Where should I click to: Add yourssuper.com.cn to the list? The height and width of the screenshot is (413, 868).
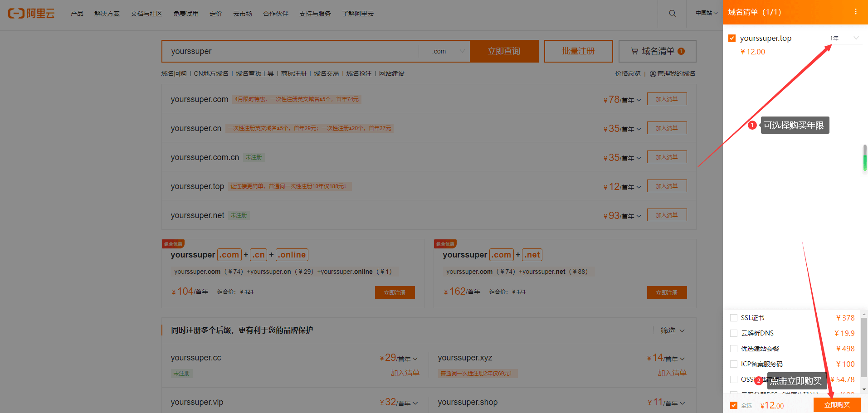coord(667,157)
